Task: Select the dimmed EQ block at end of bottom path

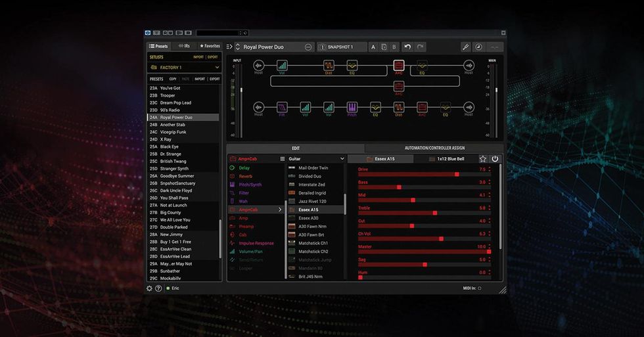Action: (x=446, y=107)
